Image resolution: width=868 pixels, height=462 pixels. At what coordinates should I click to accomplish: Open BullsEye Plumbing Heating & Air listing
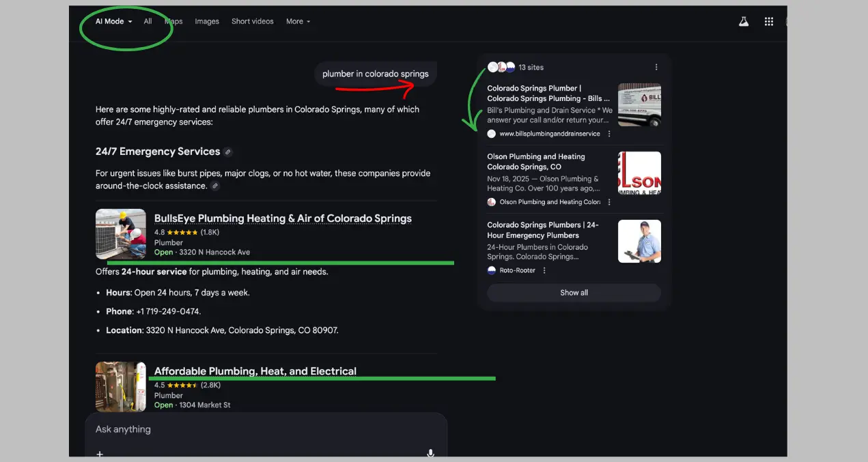click(283, 219)
